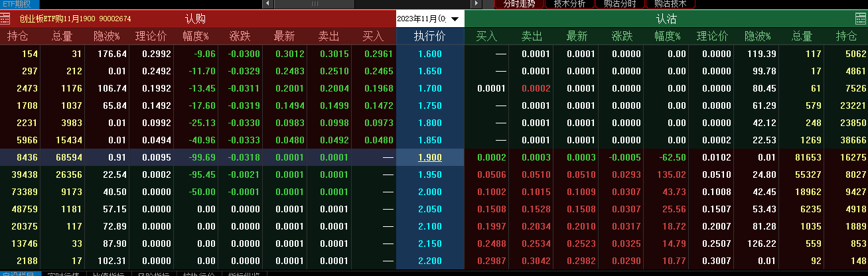The width and height of the screenshot is (868, 276).
Task: Click put implied volatility 126.22
Action: [762, 243]
